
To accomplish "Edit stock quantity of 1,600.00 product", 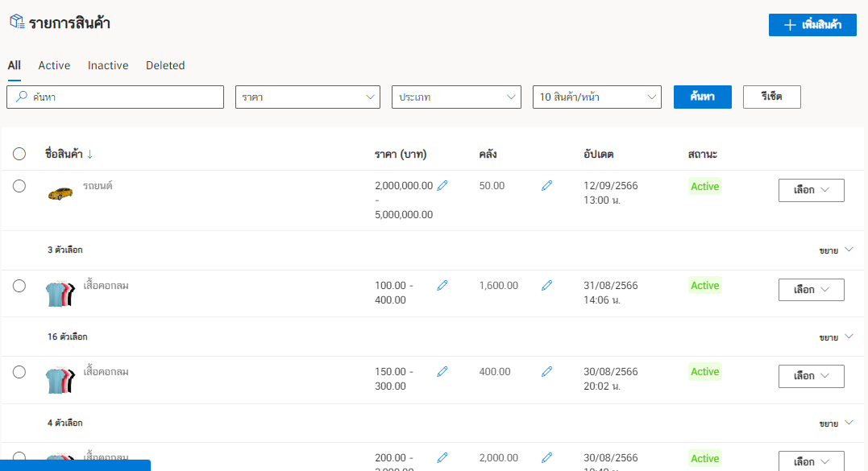I will (x=546, y=285).
